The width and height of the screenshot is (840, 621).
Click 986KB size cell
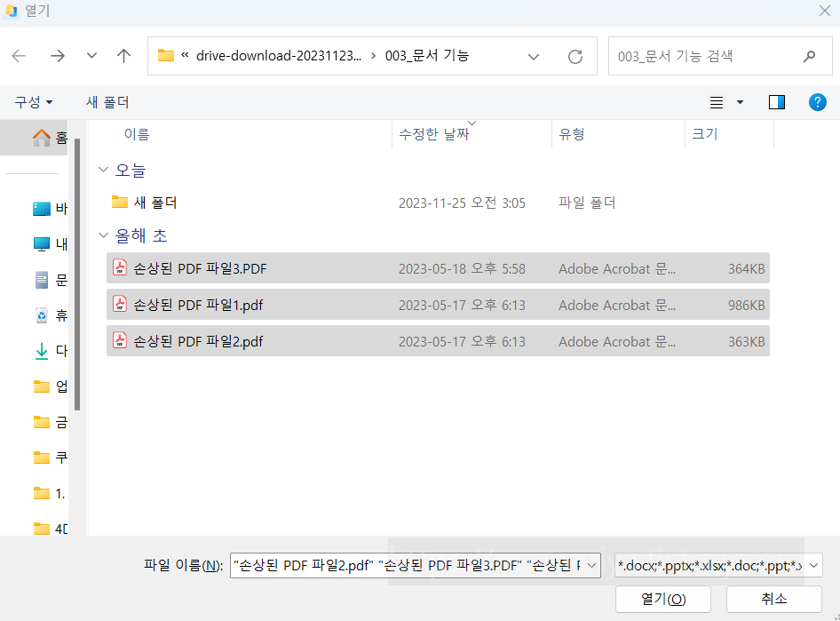tap(746, 306)
